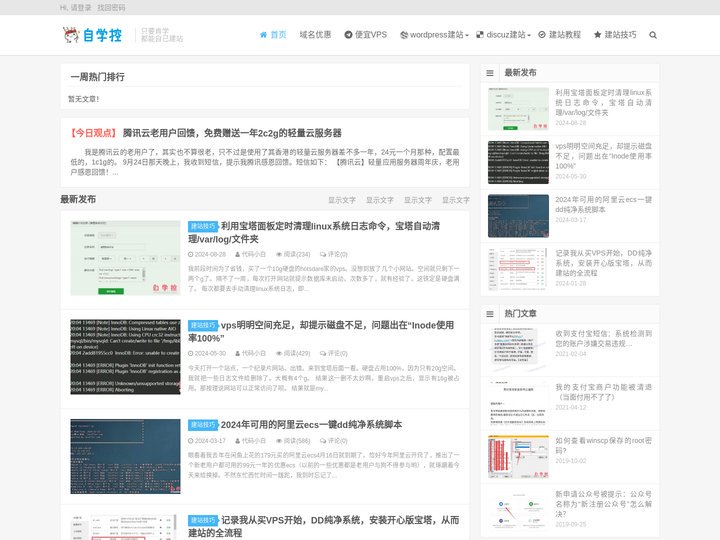Open sidebar link 记录我从买VPS开始
The width and height of the screenshot is (720, 540).
[603, 263]
